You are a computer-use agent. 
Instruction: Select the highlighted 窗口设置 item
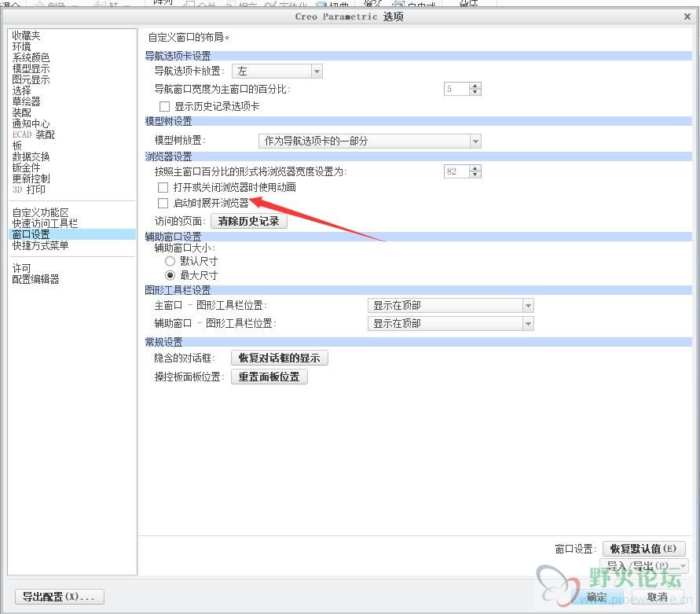71,234
